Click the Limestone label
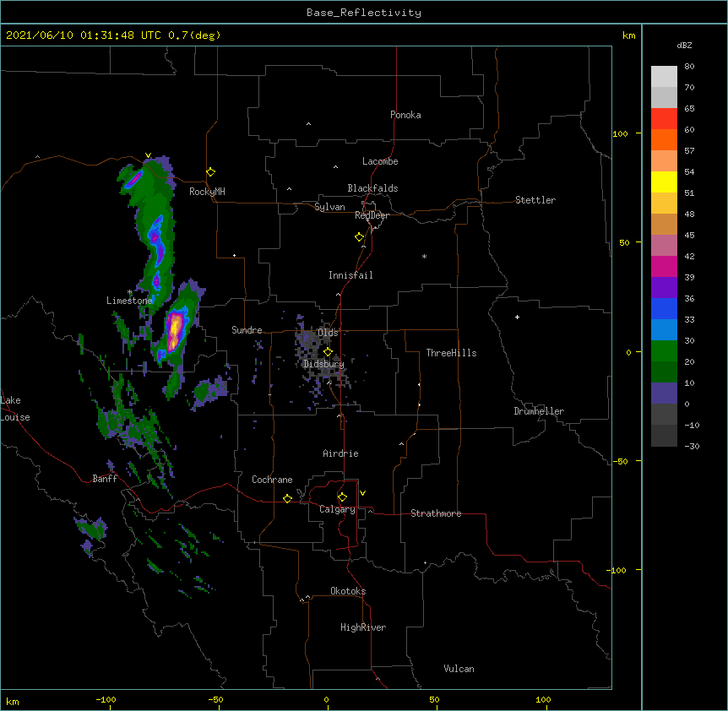This screenshot has width=728, height=711. click(x=129, y=301)
